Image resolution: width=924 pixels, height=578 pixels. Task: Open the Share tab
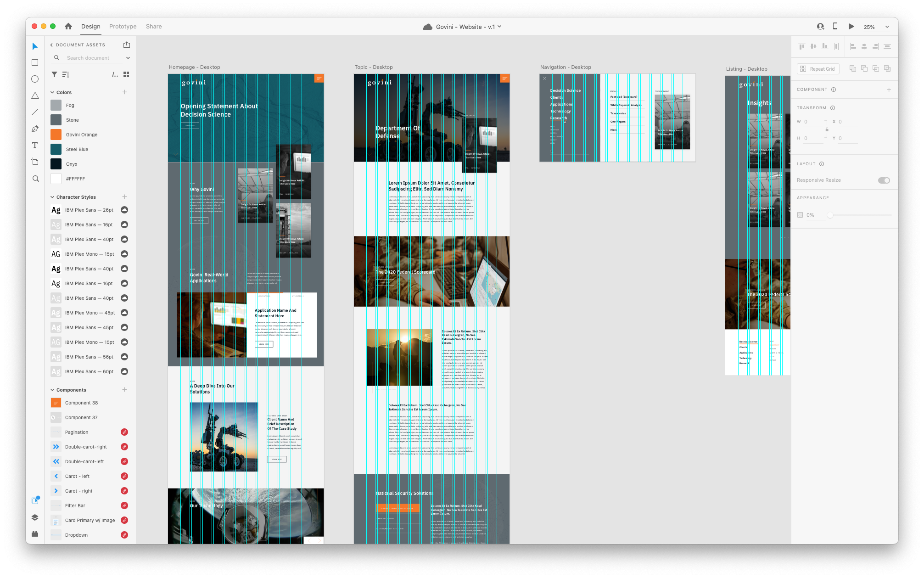pyautogui.click(x=154, y=27)
